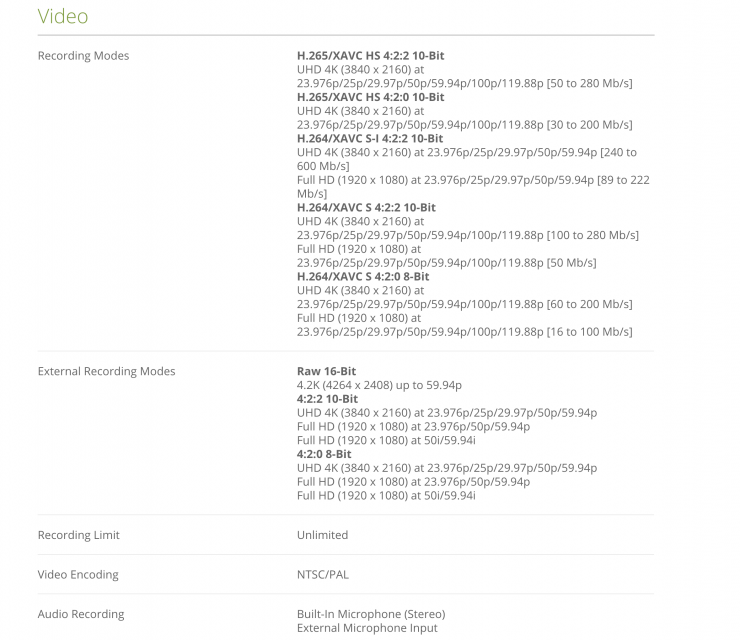Click the Audio Recording label

click(81, 614)
